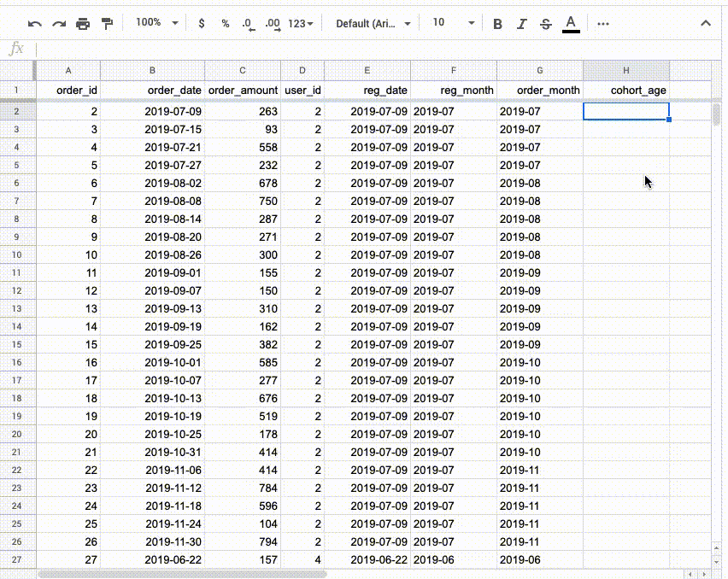The image size is (728, 579).
Task: Click the scroll up arrow
Action: 716,548
